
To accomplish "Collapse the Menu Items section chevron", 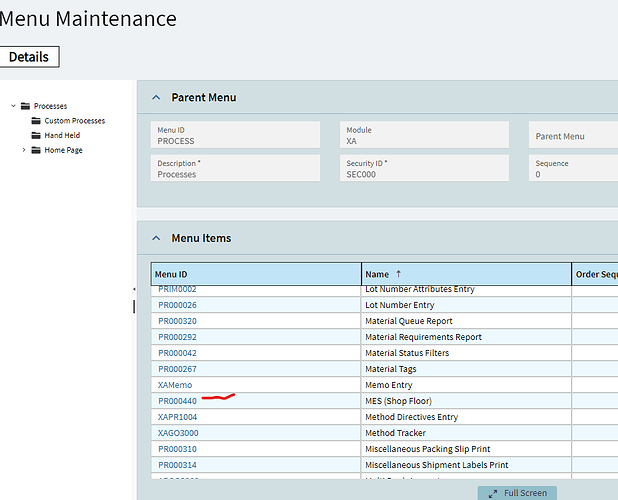I will pos(155,238).
